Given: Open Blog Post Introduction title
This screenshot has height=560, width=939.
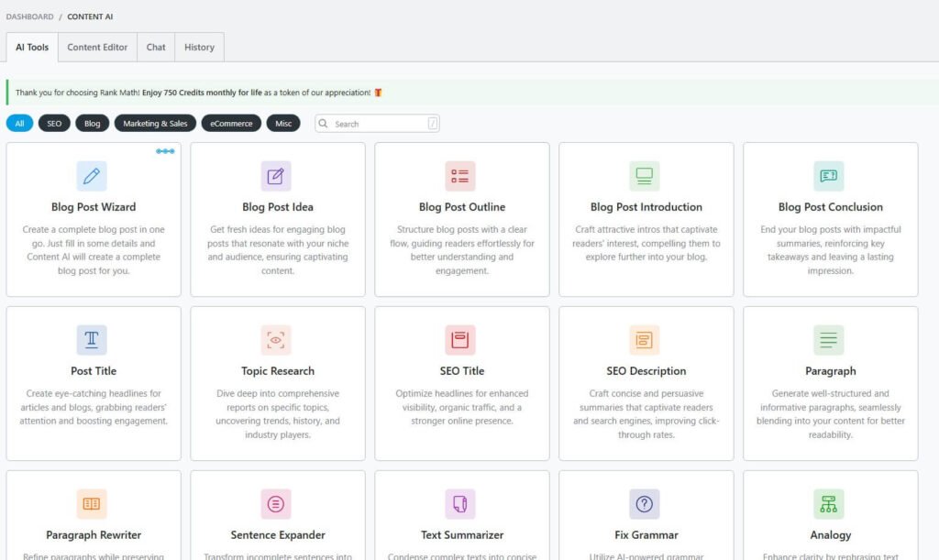Looking at the screenshot, I should pyautogui.click(x=646, y=207).
